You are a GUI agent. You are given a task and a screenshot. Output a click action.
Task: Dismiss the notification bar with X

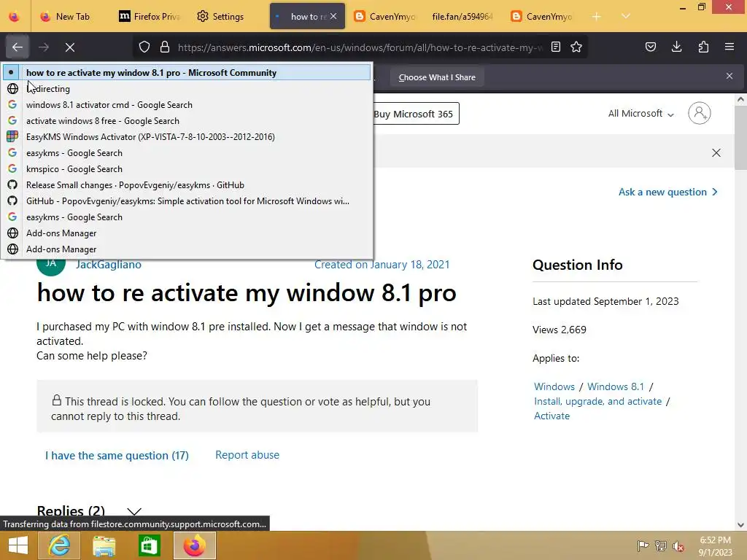[x=729, y=76]
